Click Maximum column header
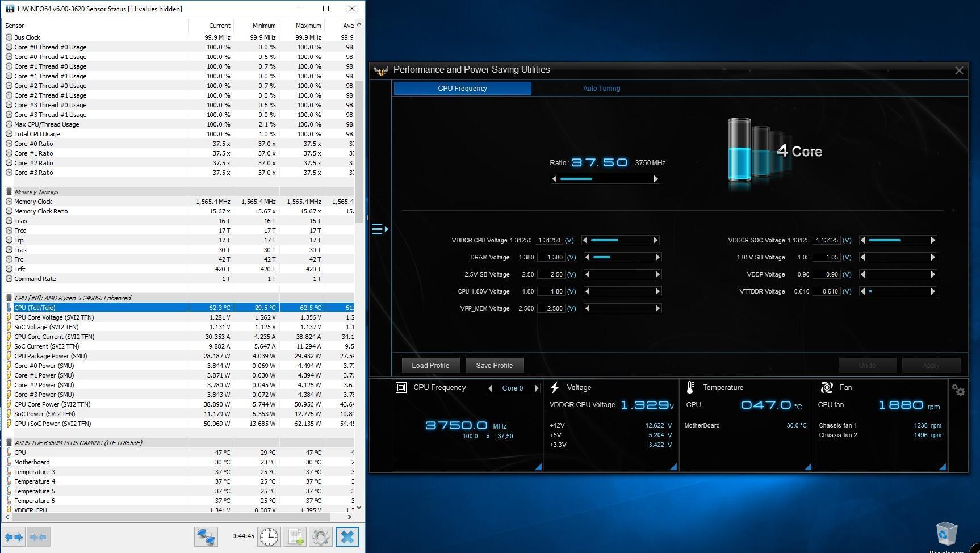 point(302,26)
